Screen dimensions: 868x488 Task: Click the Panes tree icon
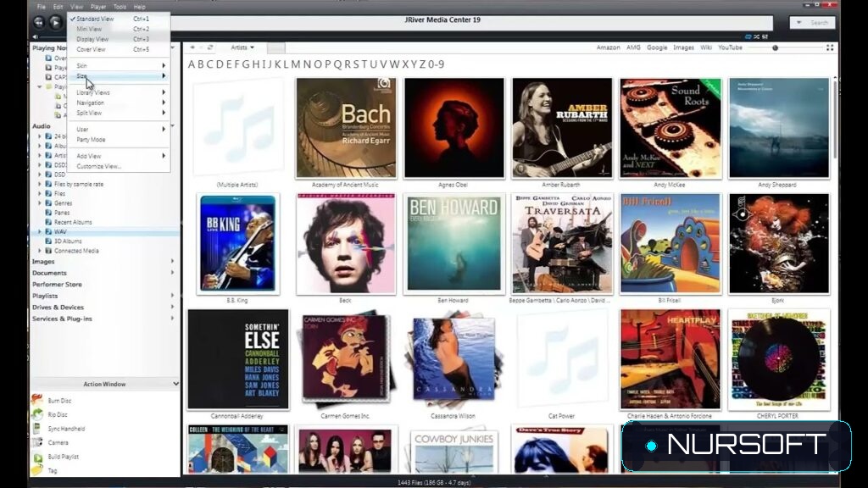pos(48,213)
